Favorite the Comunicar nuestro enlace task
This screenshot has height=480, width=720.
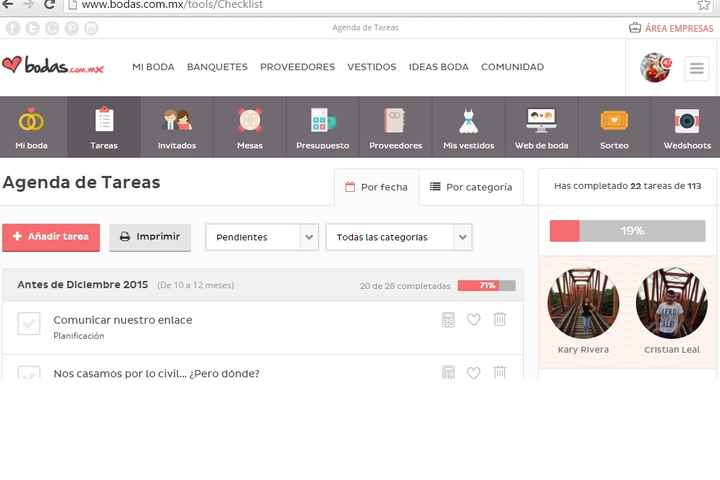click(x=473, y=319)
